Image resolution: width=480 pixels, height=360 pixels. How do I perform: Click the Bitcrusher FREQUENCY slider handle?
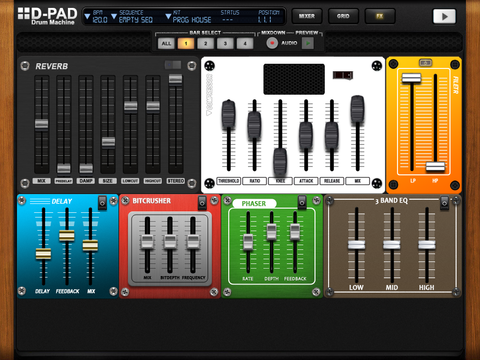193,242
